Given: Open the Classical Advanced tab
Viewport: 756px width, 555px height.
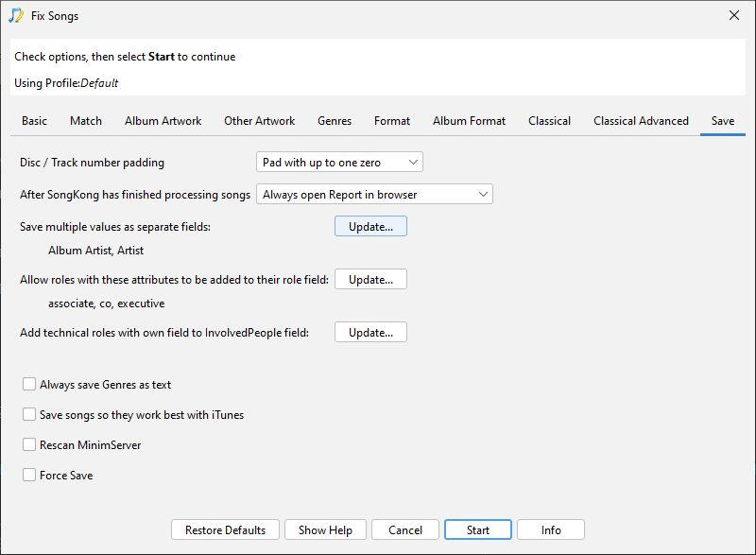Looking at the screenshot, I should tap(641, 121).
